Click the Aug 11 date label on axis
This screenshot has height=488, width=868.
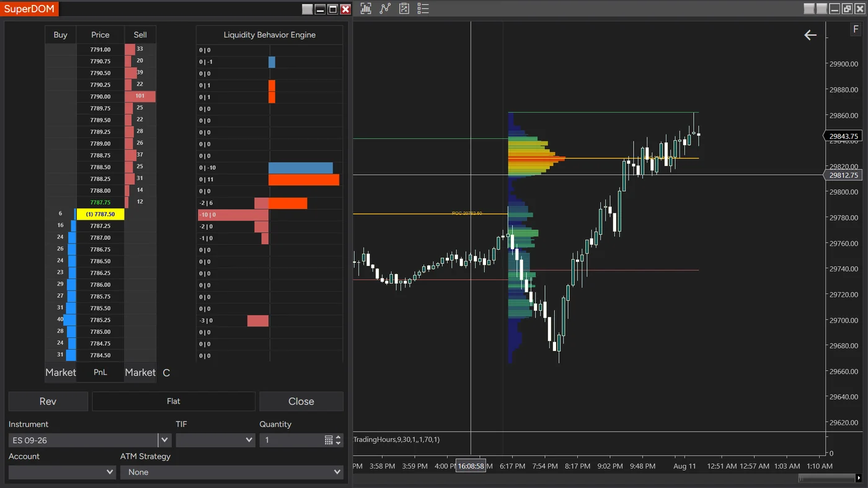pyautogui.click(x=684, y=466)
